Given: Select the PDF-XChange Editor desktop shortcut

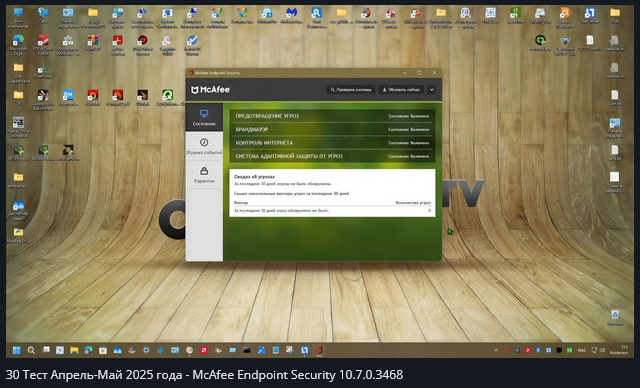Looking at the screenshot, I should 43,45.
